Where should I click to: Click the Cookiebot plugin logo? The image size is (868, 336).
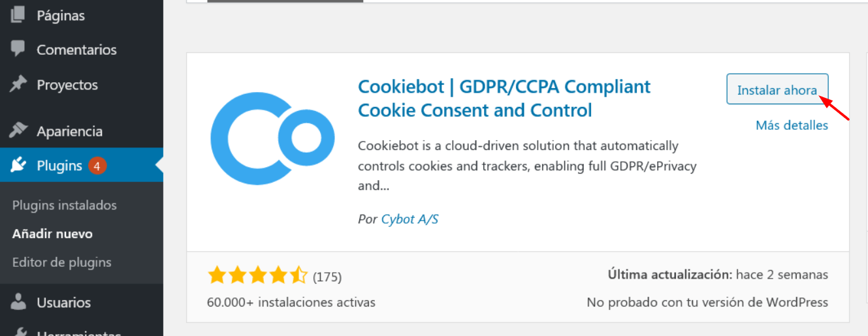[272, 138]
